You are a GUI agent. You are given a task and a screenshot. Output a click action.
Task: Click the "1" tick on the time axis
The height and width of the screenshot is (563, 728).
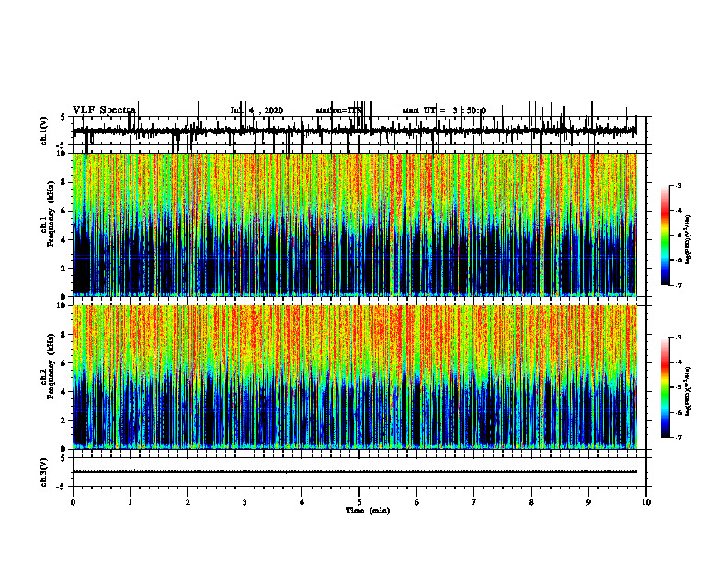click(x=130, y=502)
